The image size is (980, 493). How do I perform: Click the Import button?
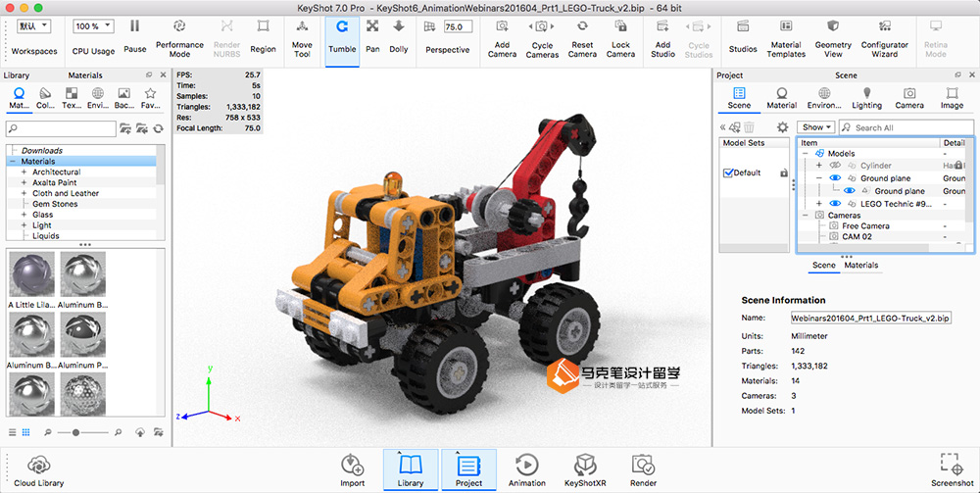pyautogui.click(x=353, y=471)
